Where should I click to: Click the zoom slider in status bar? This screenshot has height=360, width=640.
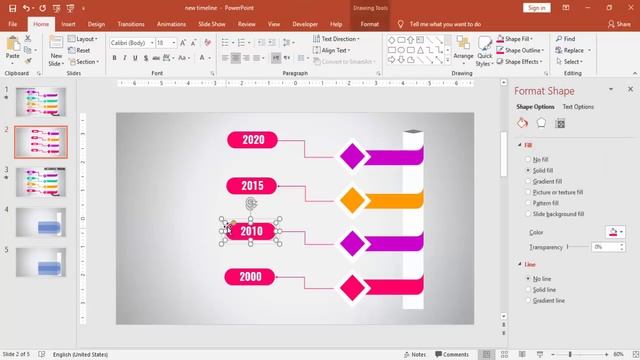coord(580,354)
